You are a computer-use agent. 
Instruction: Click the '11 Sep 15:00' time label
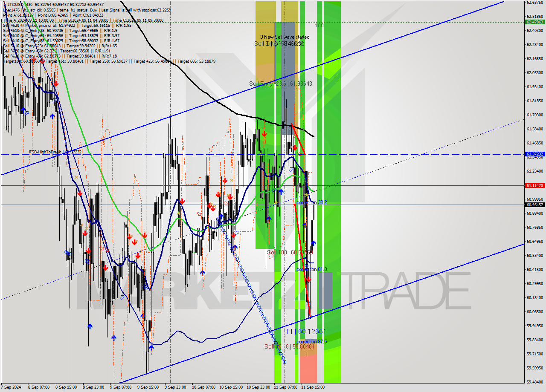(313, 387)
